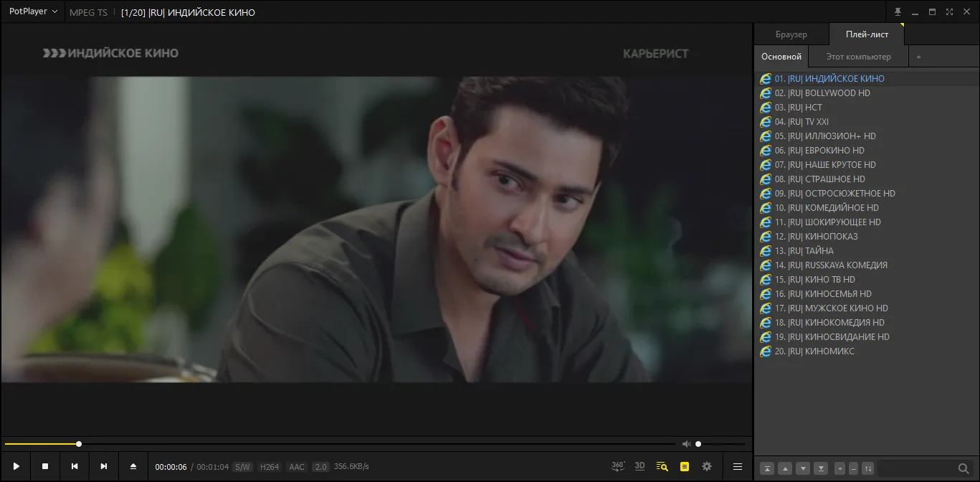The width and height of the screenshot is (980, 482).
Task: Click the seek bar position handle
Action: click(79, 444)
